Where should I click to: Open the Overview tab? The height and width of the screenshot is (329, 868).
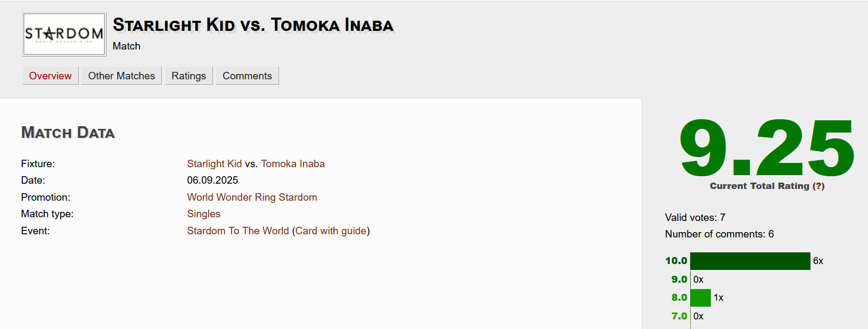[x=50, y=76]
